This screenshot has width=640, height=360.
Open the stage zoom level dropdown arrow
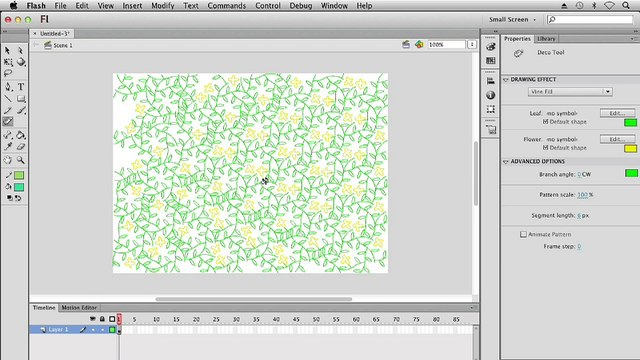click(x=472, y=44)
